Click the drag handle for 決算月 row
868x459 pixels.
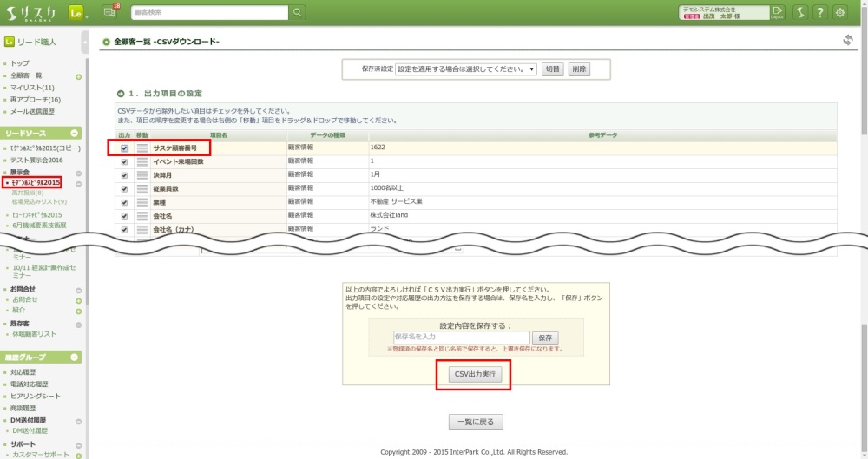pyautogui.click(x=141, y=175)
